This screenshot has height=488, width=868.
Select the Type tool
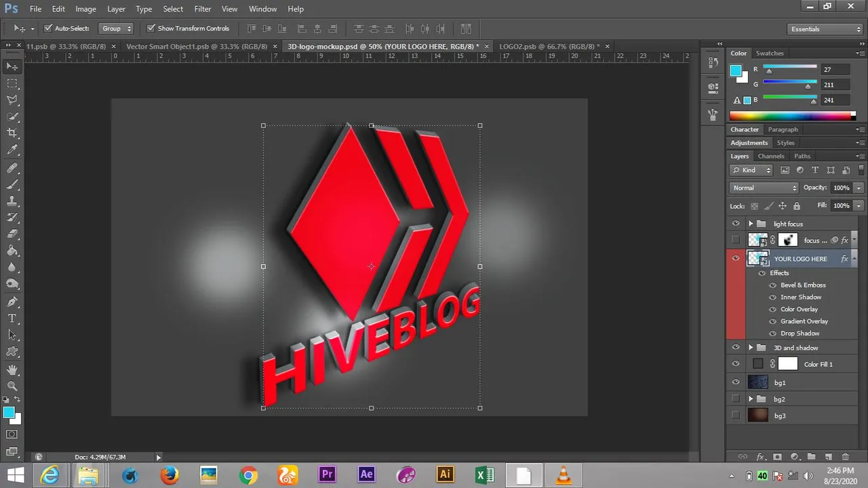(x=12, y=319)
